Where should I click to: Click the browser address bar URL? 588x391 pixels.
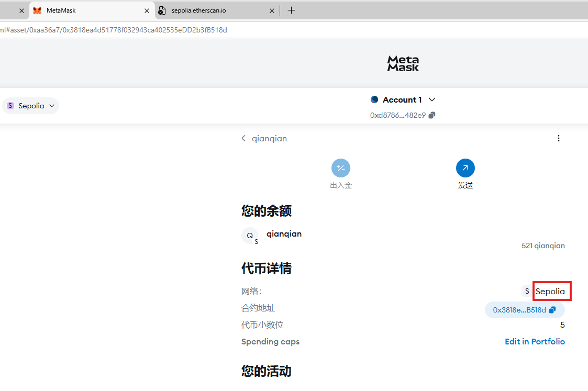[157, 30]
